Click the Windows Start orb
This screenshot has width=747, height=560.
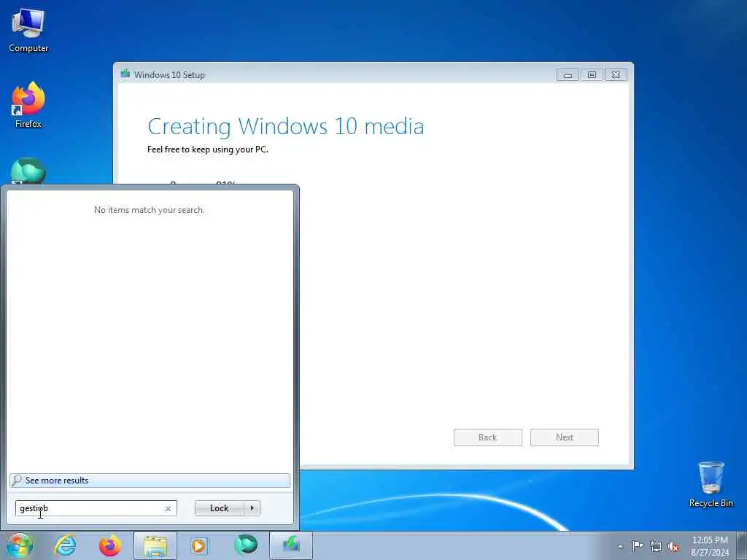click(19, 545)
